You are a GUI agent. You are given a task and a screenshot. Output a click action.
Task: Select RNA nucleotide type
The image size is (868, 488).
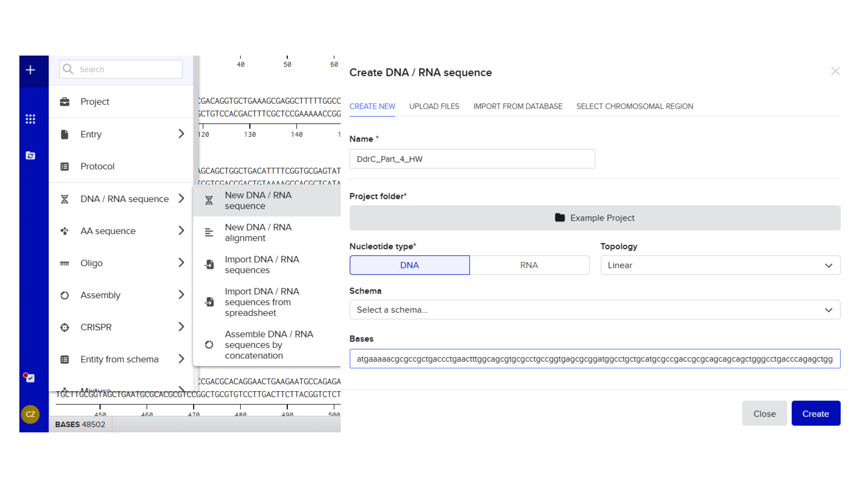point(529,265)
